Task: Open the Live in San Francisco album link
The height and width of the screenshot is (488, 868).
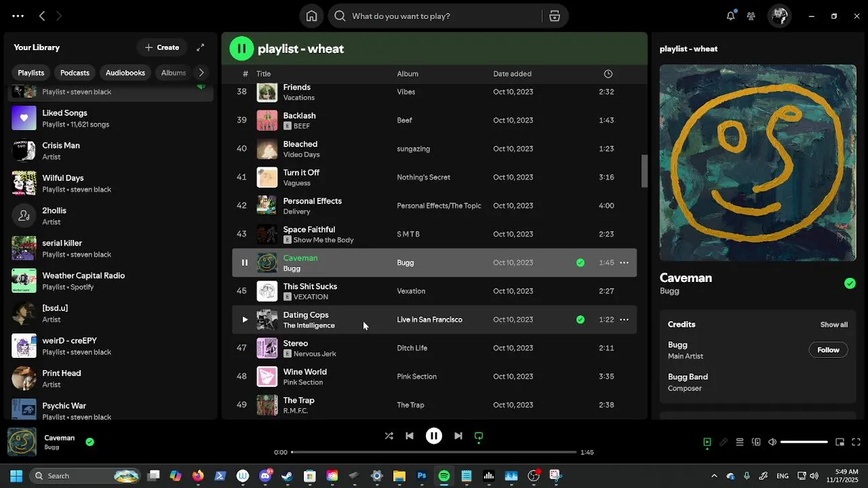Action: [429, 320]
